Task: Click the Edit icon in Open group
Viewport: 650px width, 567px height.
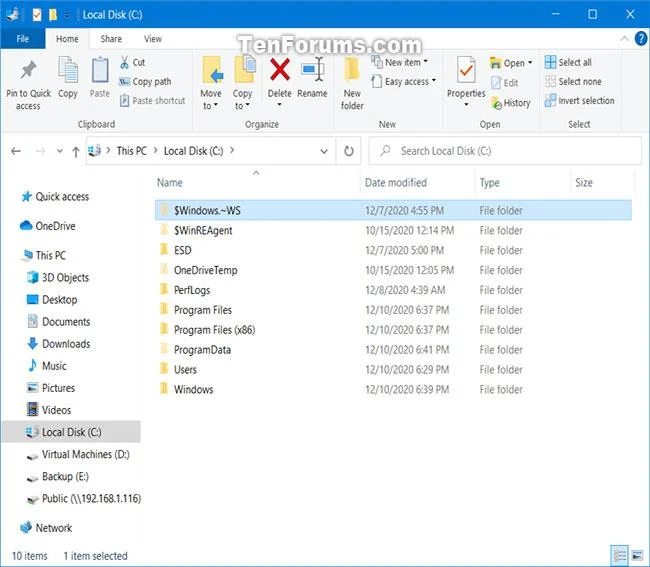Action: tap(496, 83)
